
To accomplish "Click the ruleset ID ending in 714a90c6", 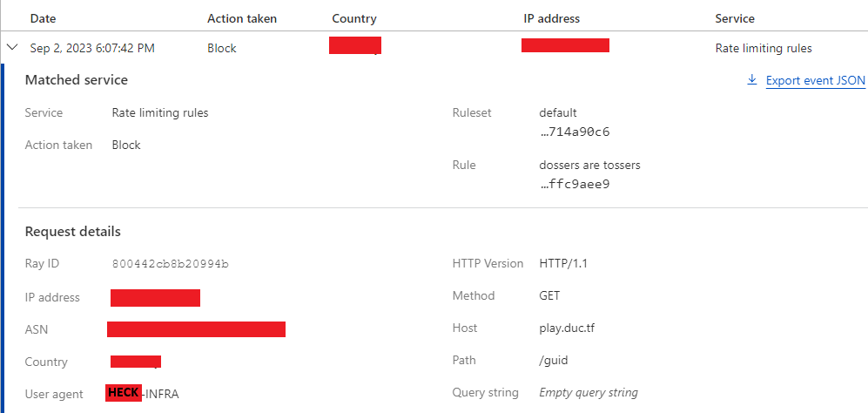I will click(x=575, y=132).
